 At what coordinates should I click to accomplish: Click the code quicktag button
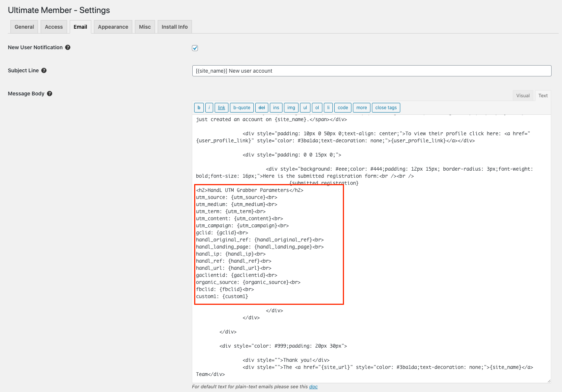(x=342, y=108)
